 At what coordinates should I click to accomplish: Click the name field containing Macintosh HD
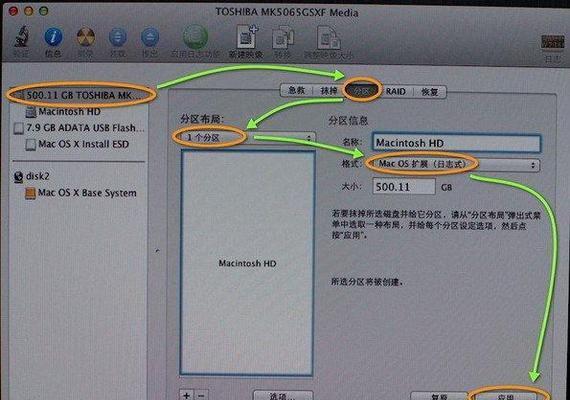pyautogui.click(x=456, y=143)
